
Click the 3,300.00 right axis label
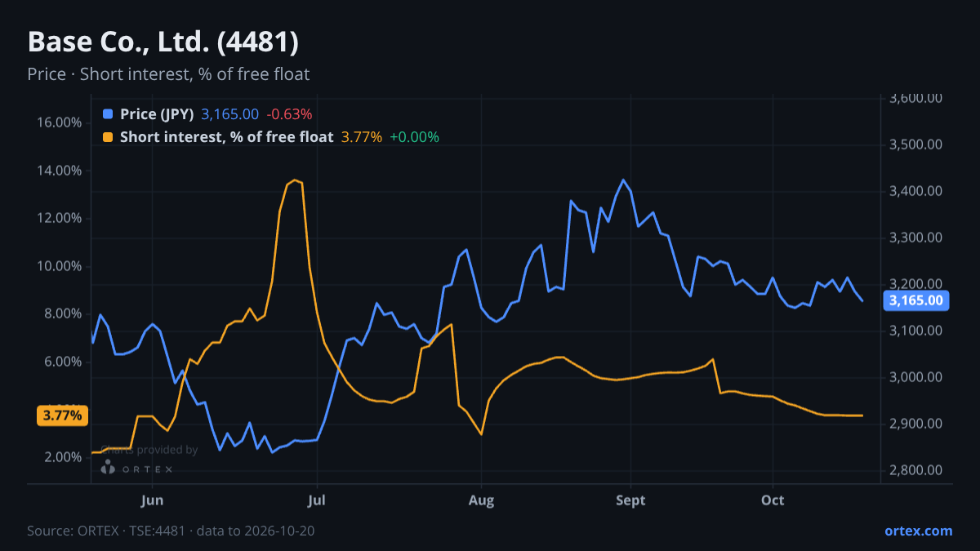point(915,238)
